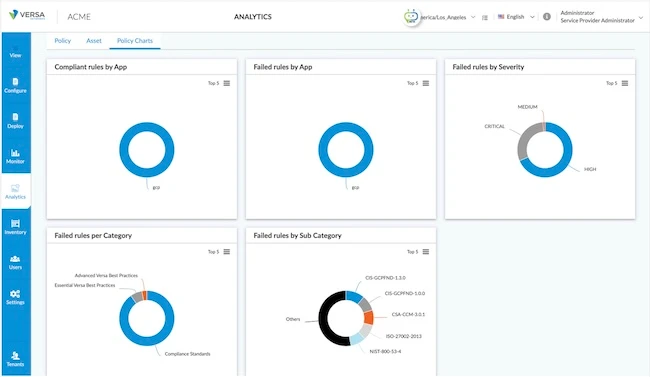
Task: Click the CIS-GCPFND-1.3.0 chart label
Action: click(x=385, y=278)
